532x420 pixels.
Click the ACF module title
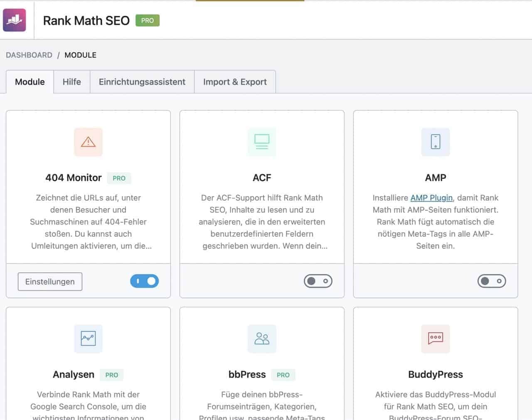[262, 178]
